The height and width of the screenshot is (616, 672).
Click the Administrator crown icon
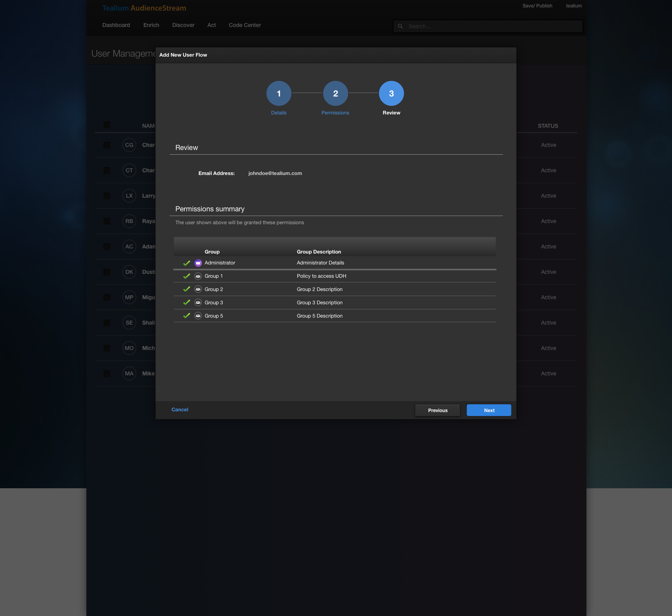(x=198, y=262)
